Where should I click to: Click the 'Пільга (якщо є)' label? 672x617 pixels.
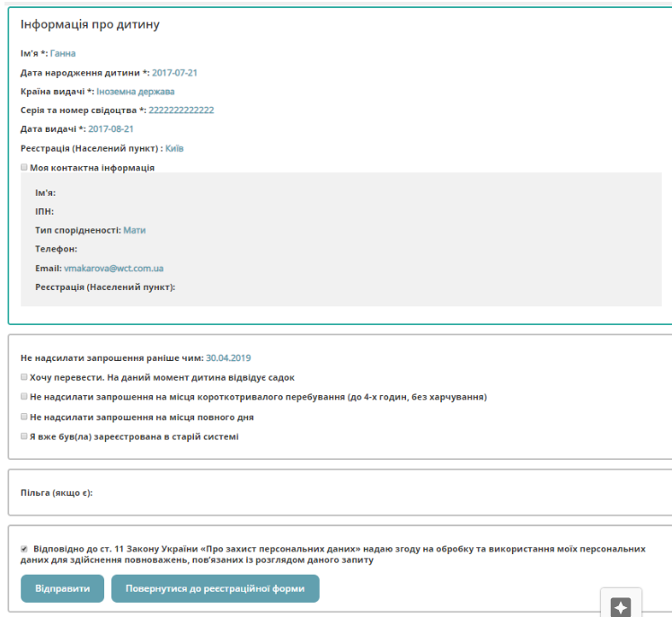click(x=57, y=492)
